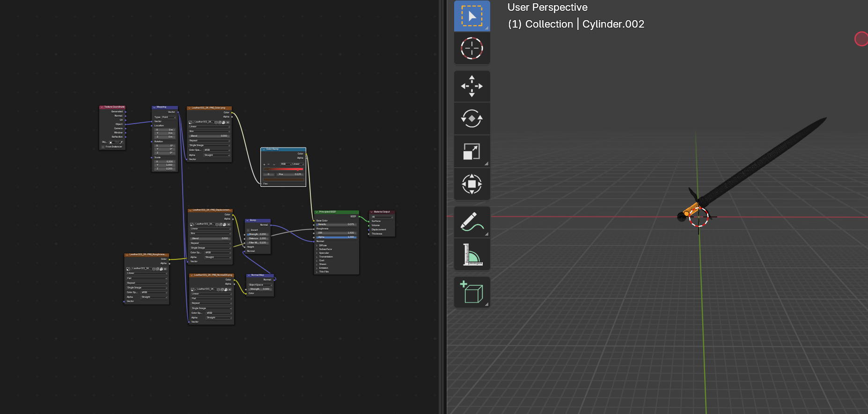
Task: Click Color Ramp Pos value field
Action: 290,174
